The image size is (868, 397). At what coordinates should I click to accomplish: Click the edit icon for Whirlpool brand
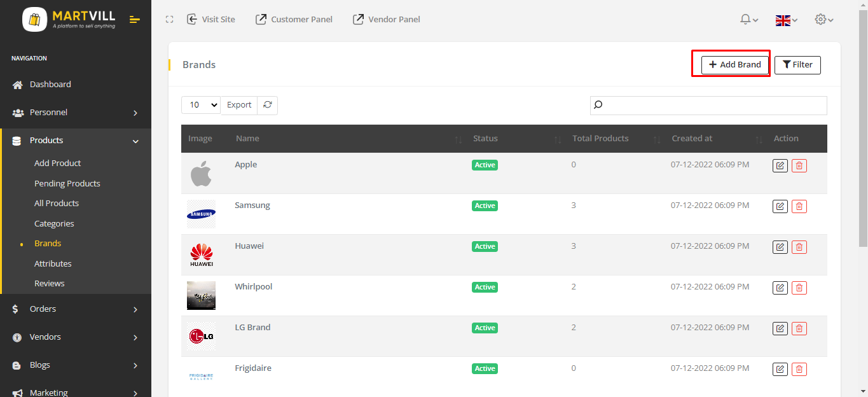780,288
